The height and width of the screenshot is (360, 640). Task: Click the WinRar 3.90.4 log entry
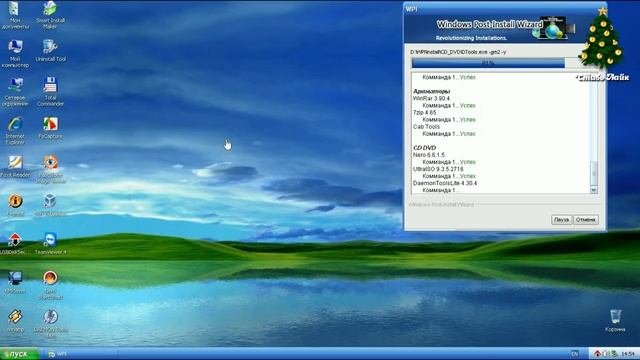(431, 98)
